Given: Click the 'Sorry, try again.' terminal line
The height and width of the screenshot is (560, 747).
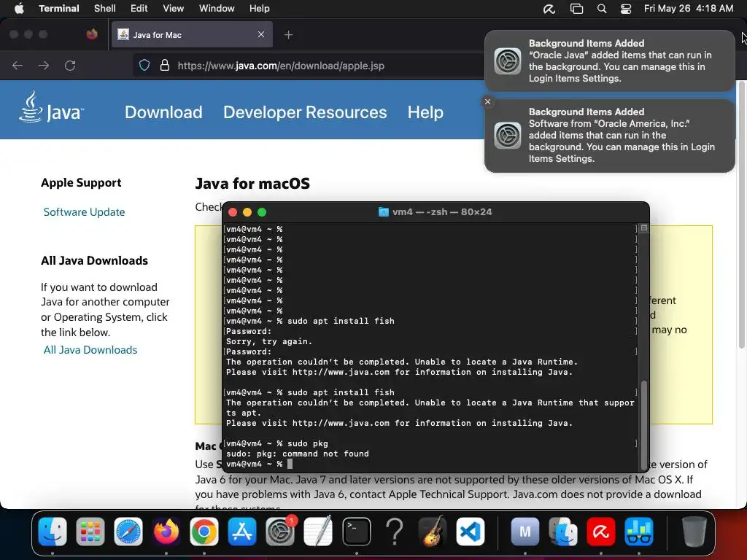Looking at the screenshot, I should [269, 341].
